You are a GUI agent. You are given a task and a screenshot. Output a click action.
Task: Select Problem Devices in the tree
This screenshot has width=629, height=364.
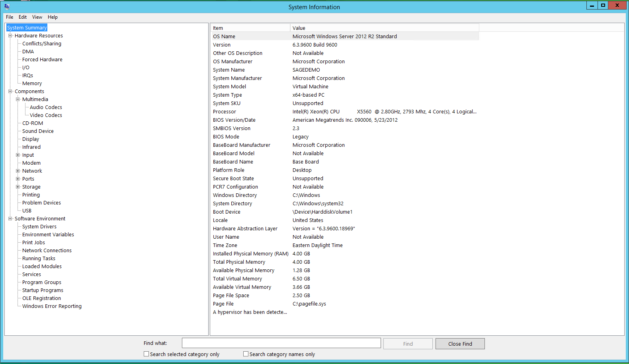pos(41,203)
